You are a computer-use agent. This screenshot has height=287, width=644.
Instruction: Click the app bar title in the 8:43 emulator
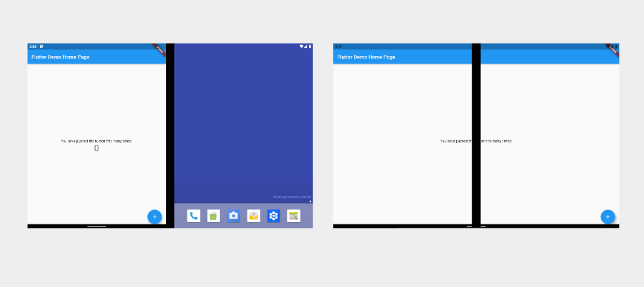point(60,57)
